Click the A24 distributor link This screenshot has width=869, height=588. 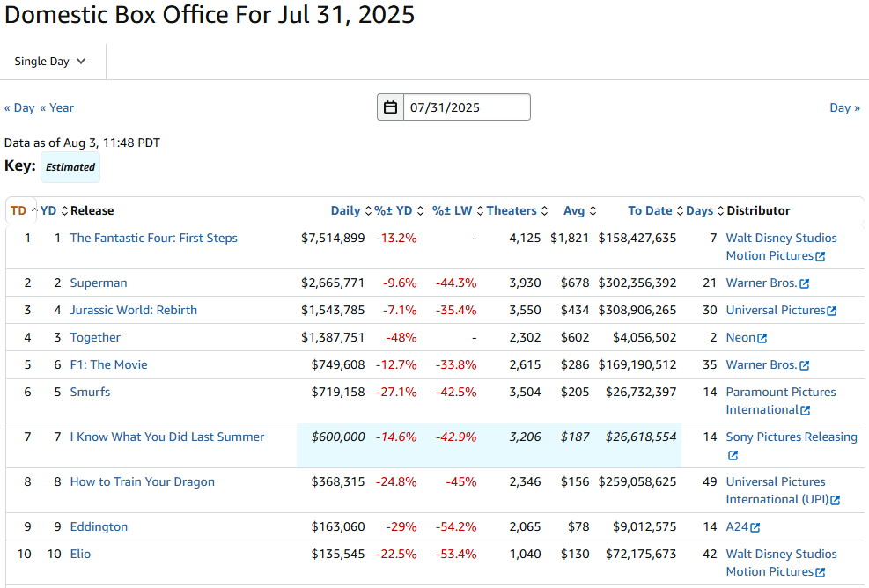[x=737, y=526]
